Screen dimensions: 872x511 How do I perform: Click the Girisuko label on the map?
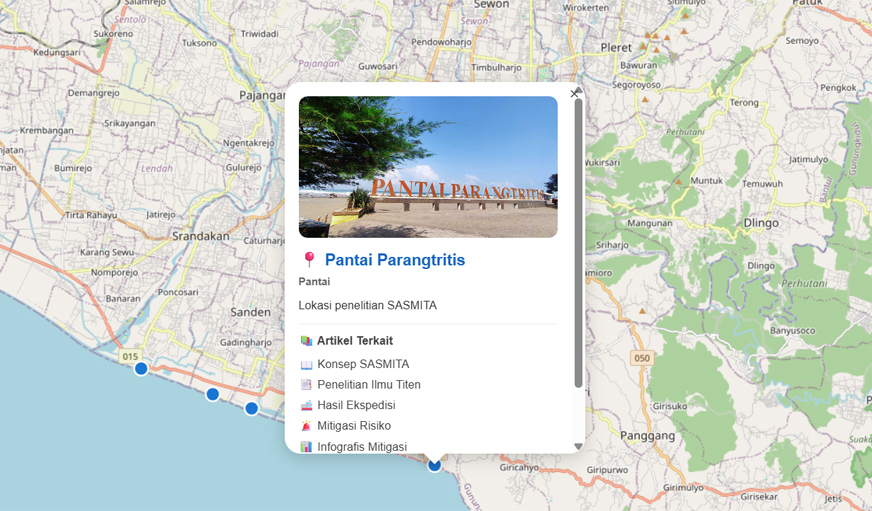(x=670, y=406)
